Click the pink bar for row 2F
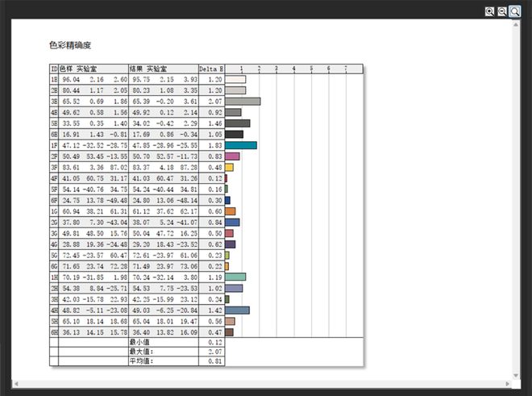This screenshot has height=396, width=532. [232, 156]
